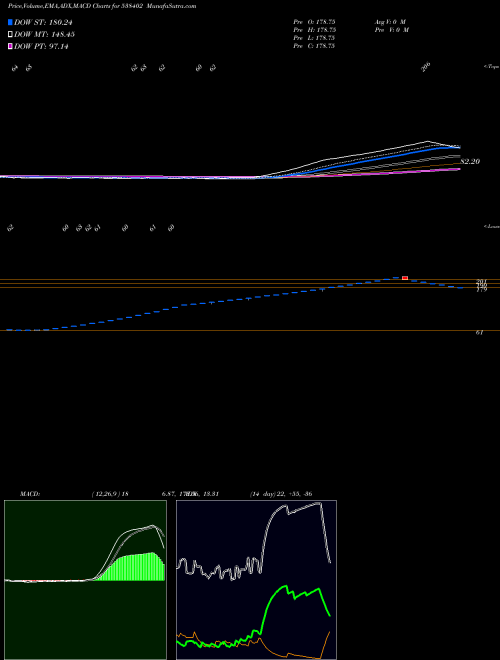Click the 61 price level label
The image size is (500, 660).
[479, 333]
